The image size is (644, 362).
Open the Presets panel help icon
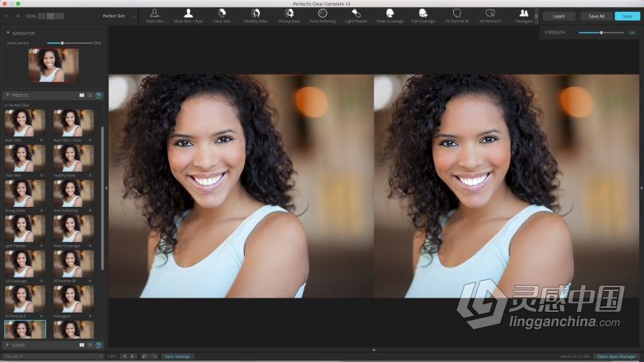(99, 95)
